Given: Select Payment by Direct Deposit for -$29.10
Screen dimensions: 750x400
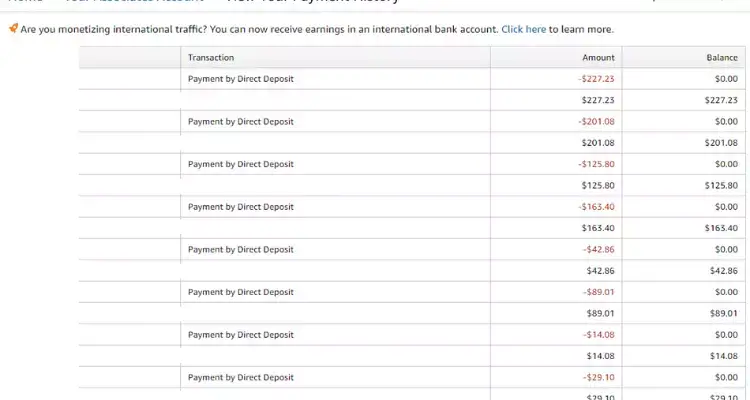Looking at the screenshot, I should pos(241,377).
